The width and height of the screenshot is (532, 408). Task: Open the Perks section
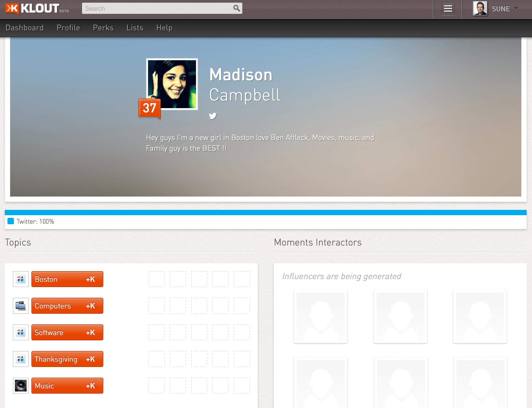[103, 27]
